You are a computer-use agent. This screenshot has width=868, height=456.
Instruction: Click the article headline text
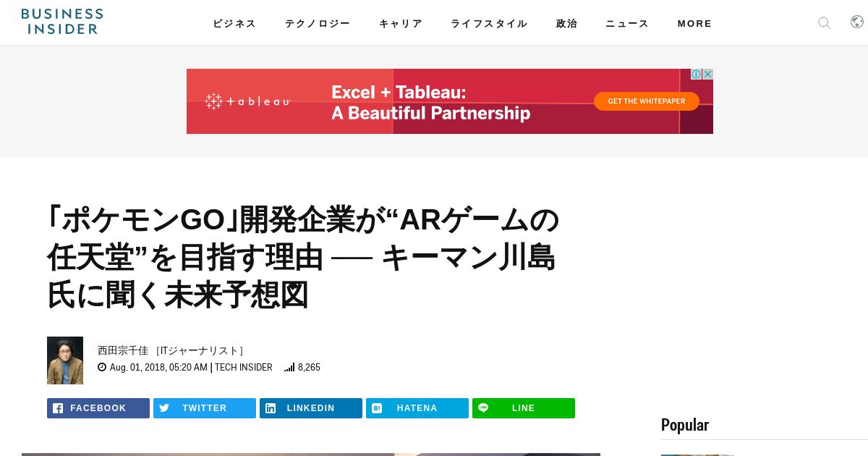(303, 257)
